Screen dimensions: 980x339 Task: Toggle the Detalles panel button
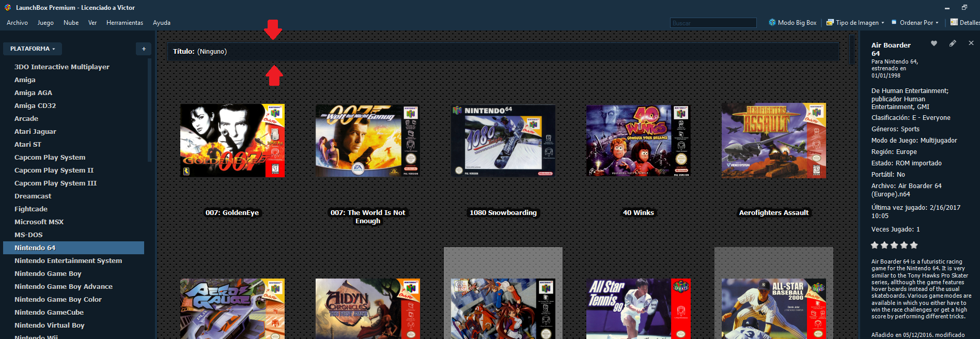(x=965, y=23)
